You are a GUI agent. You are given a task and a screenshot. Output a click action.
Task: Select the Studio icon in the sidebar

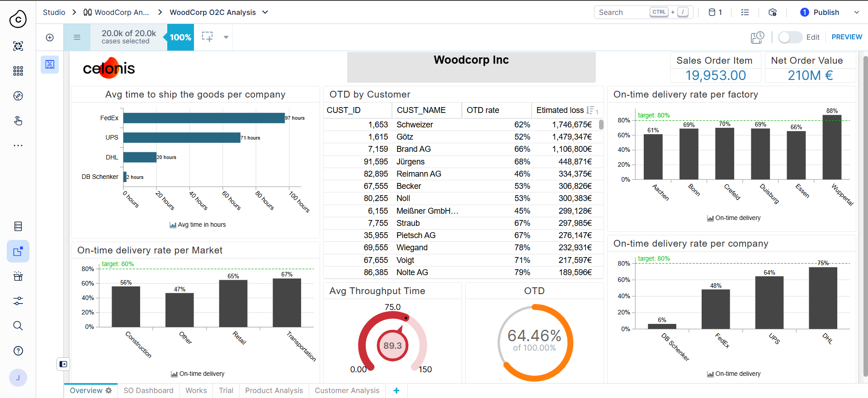coord(18,251)
